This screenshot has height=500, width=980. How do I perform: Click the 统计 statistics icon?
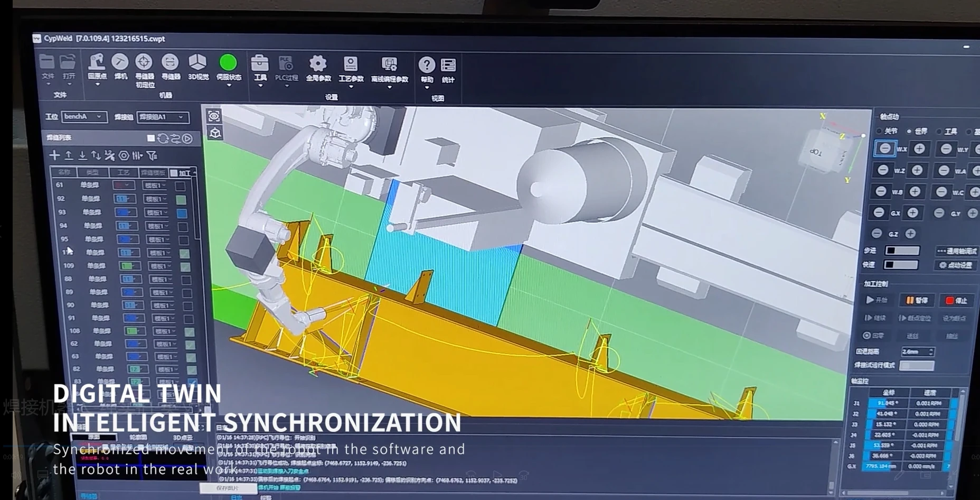click(448, 66)
